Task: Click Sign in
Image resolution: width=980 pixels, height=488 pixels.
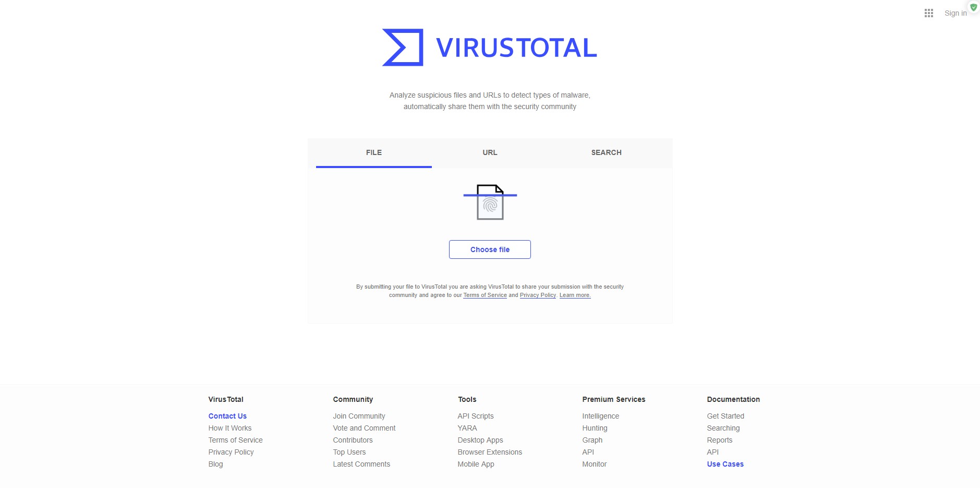Action: (x=955, y=13)
